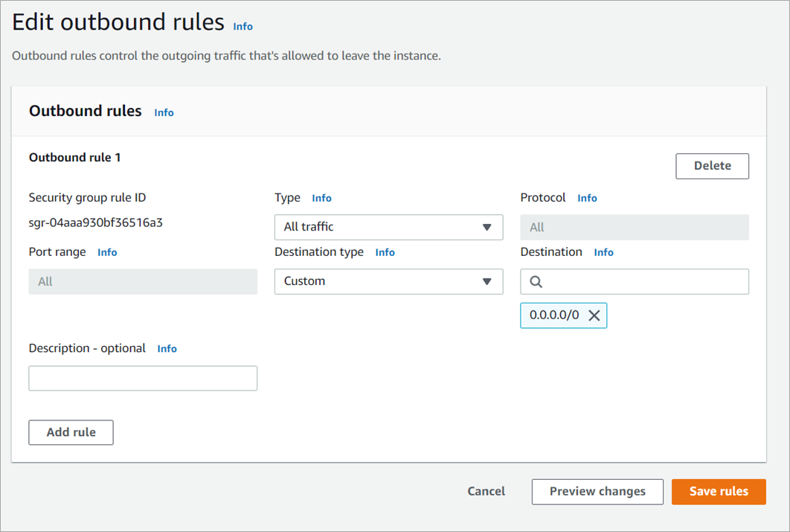Viewport: 790px width, 532px height.
Task: Cancel editing outbound rules
Action: (x=486, y=492)
